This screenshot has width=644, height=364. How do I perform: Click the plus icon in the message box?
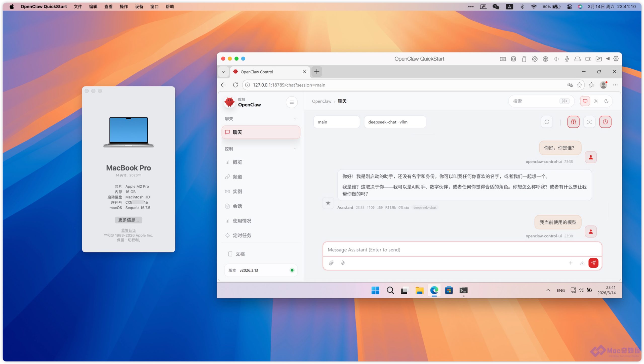pyautogui.click(x=571, y=263)
